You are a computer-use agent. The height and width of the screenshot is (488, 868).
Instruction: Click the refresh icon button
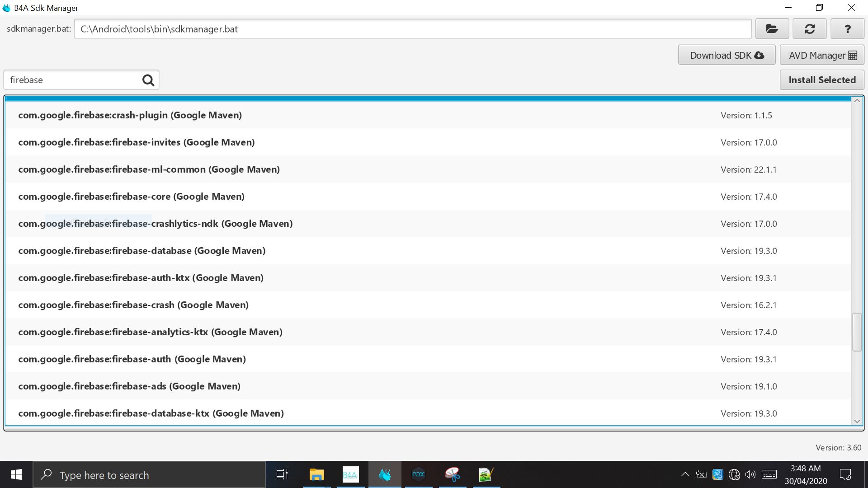click(809, 29)
